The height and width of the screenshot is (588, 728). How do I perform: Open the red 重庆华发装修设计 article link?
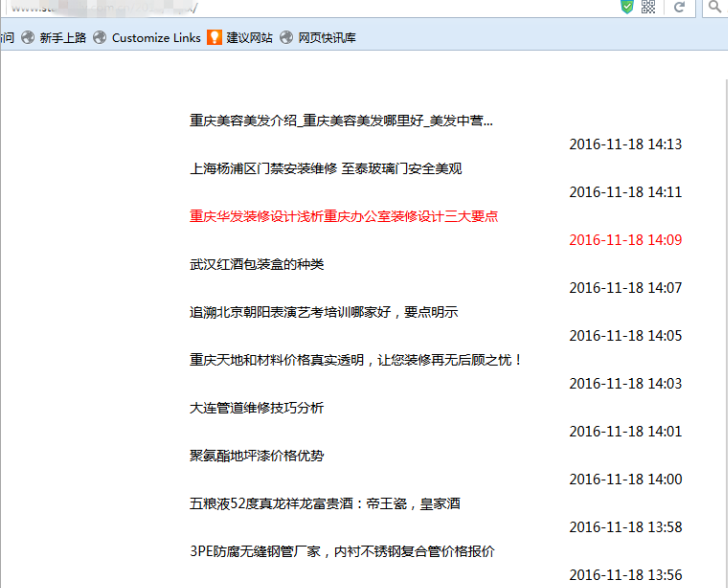point(343,216)
